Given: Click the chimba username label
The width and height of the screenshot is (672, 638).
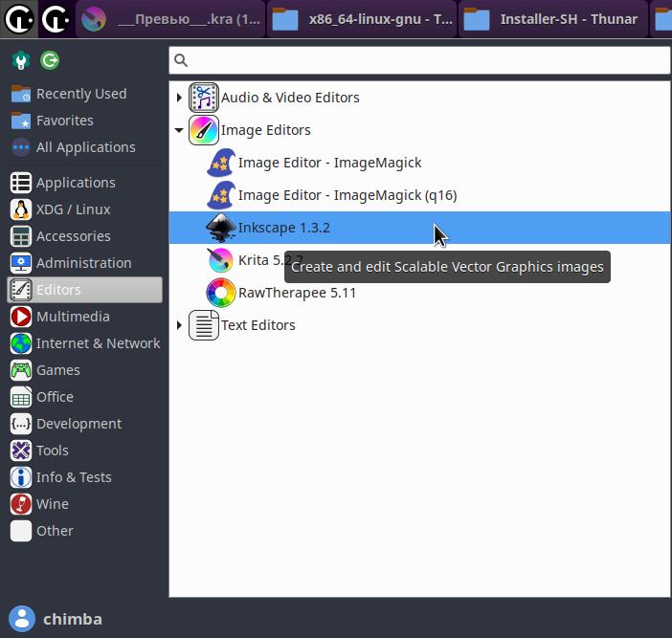Looking at the screenshot, I should tap(73, 619).
